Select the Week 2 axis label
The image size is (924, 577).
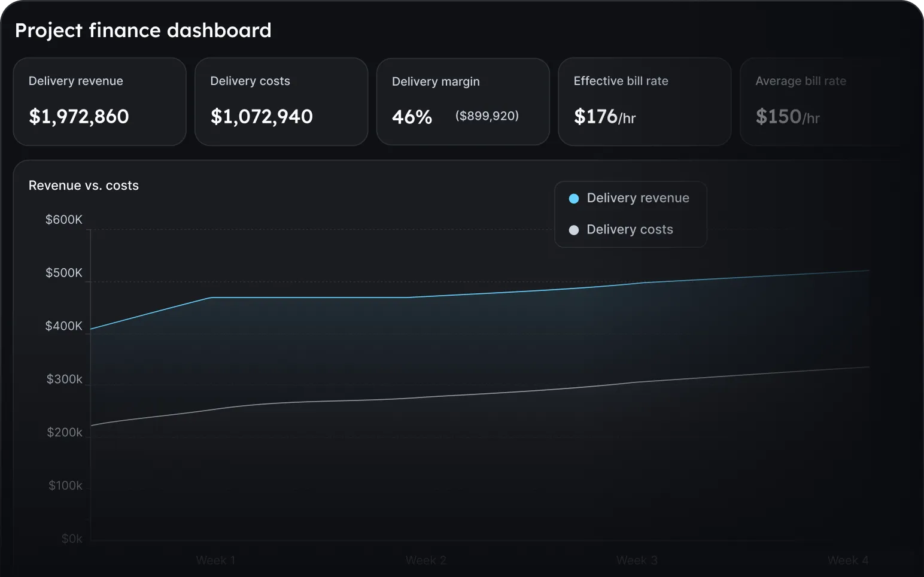425,560
